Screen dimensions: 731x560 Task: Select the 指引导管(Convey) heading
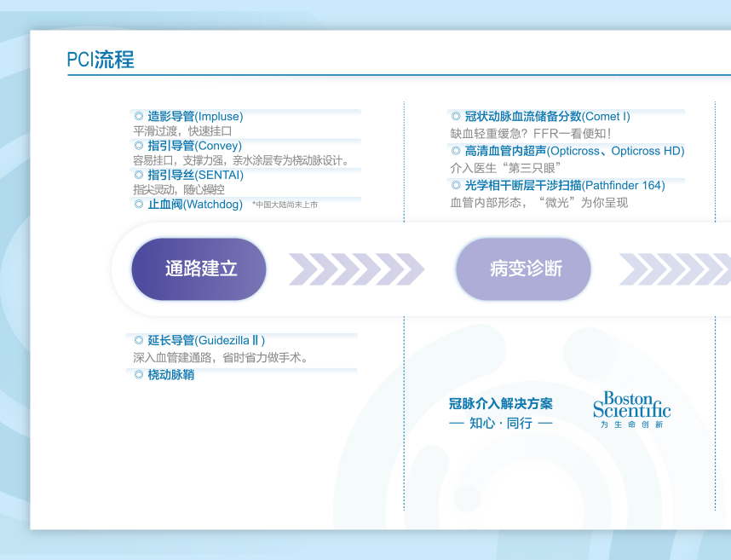coord(195,146)
